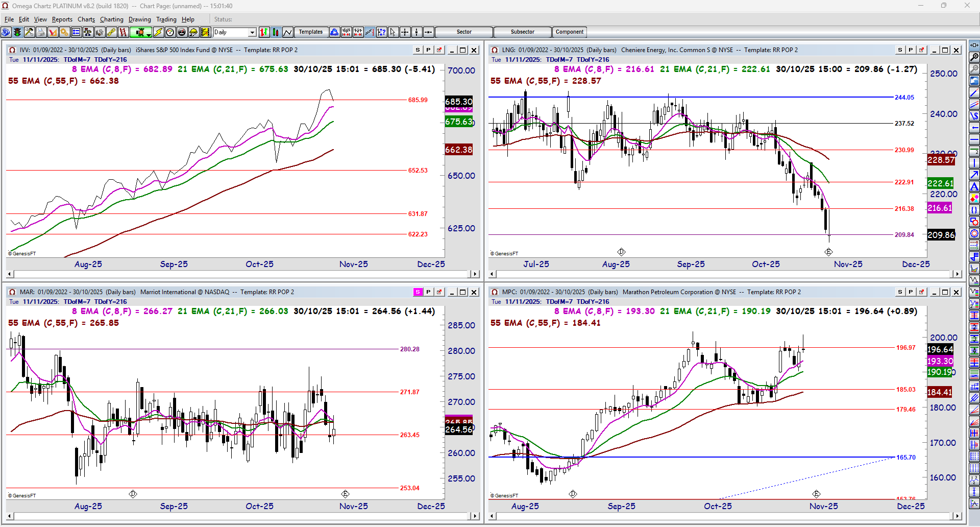Click right scroll arrow on IVV chart
The height and width of the screenshot is (527, 980).
(475, 274)
